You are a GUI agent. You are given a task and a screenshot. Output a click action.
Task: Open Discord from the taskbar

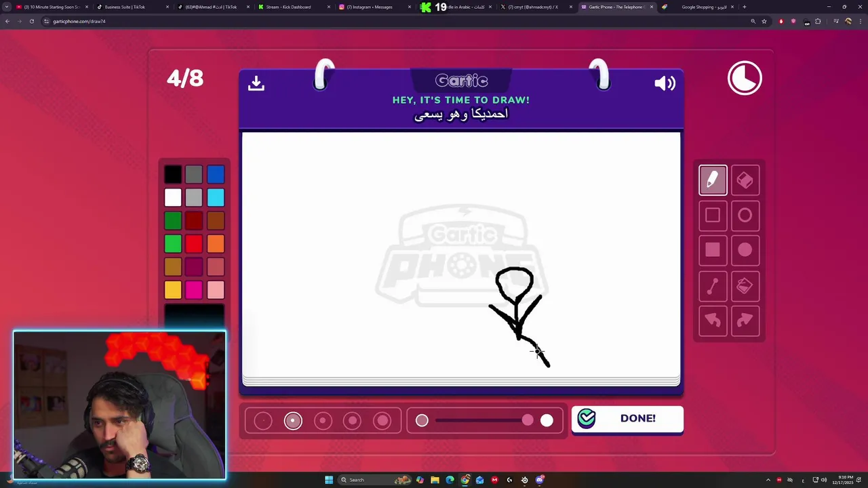click(539, 480)
